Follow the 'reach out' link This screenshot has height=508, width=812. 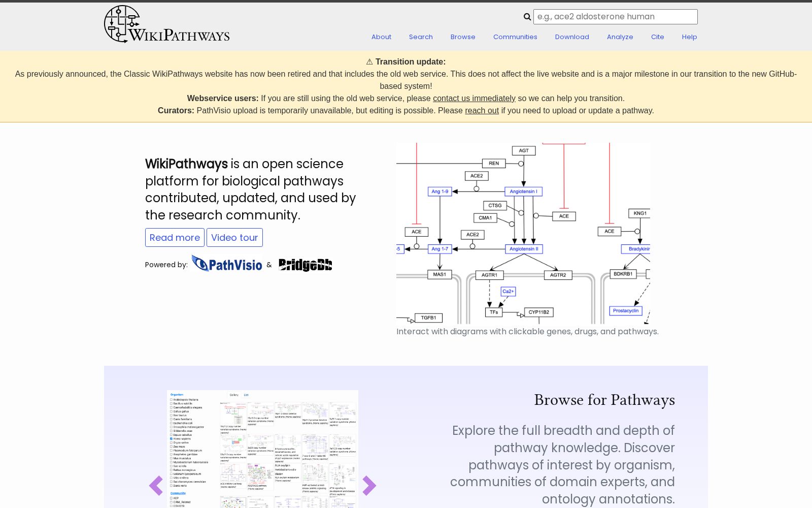click(x=482, y=110)
